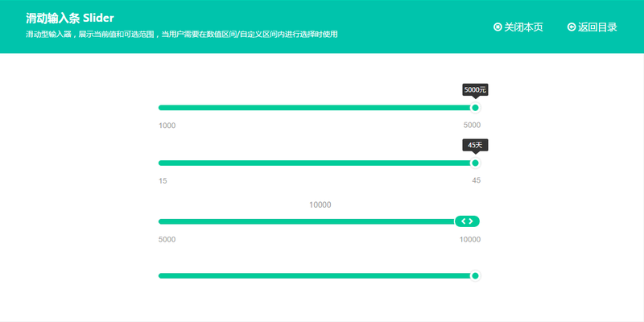Click the 5000 minimum label under third slider

coord(167,240)
